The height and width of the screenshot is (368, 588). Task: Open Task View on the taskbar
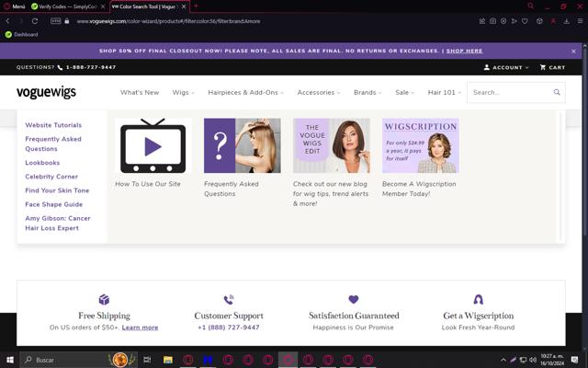(147, 360)
